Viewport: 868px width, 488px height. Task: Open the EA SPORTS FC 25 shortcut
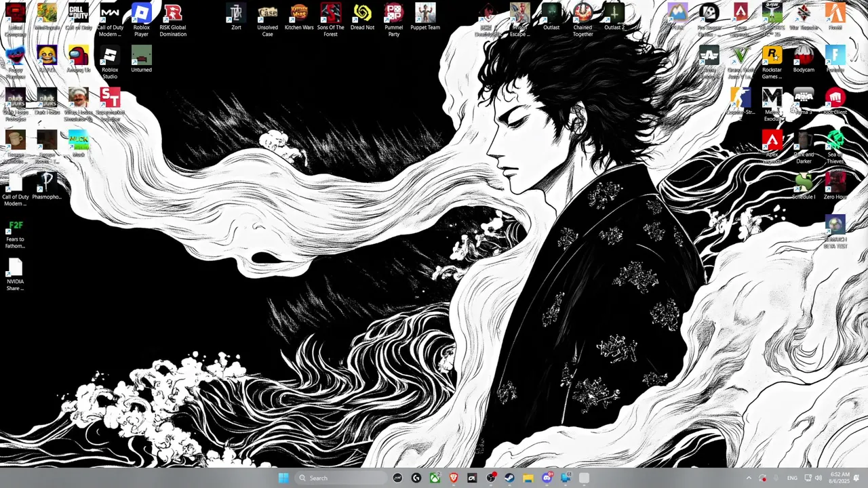tap(772, 20)
